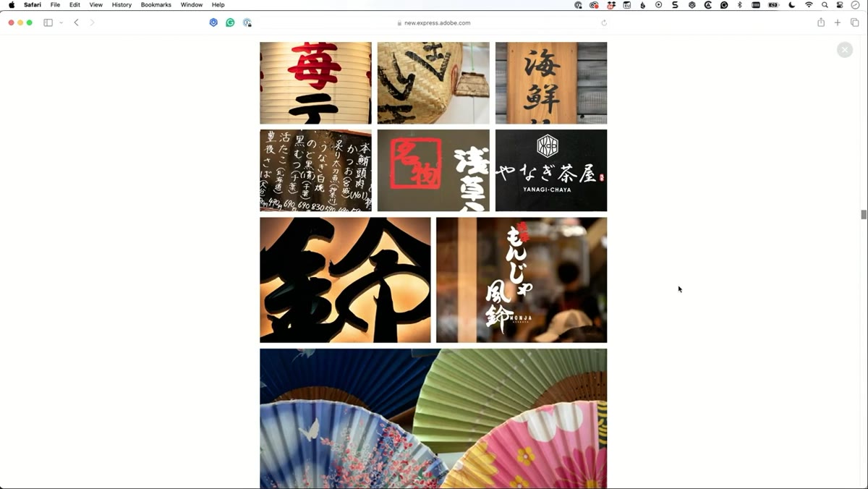Close the gallery with the X button

[845, 50]
